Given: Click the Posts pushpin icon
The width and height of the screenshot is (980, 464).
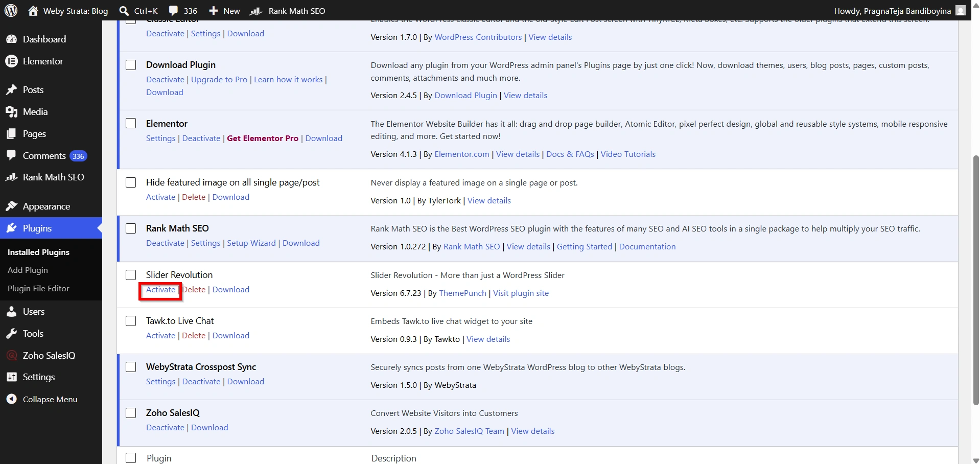Looking at the screenshot, I should click(12, 90).
